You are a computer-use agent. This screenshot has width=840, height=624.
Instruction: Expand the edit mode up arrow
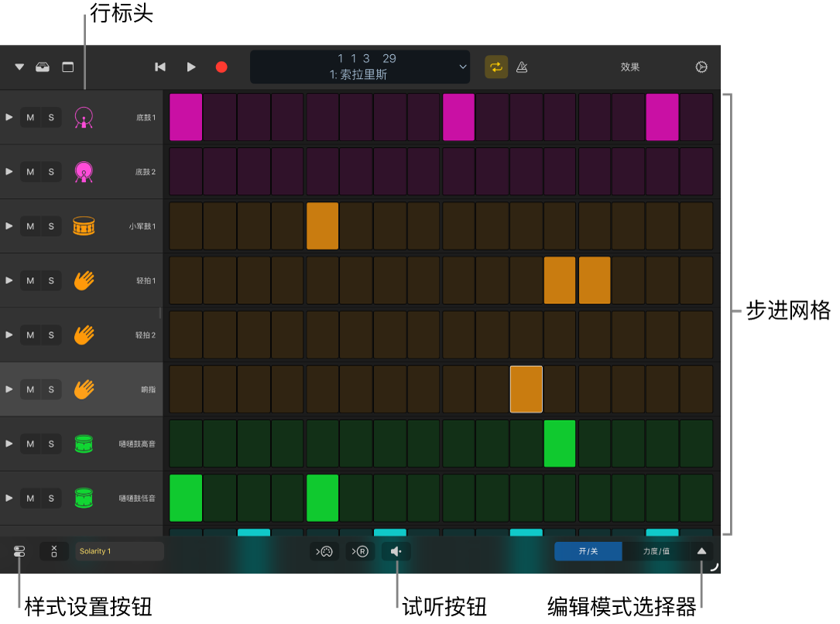coord(701,551)
